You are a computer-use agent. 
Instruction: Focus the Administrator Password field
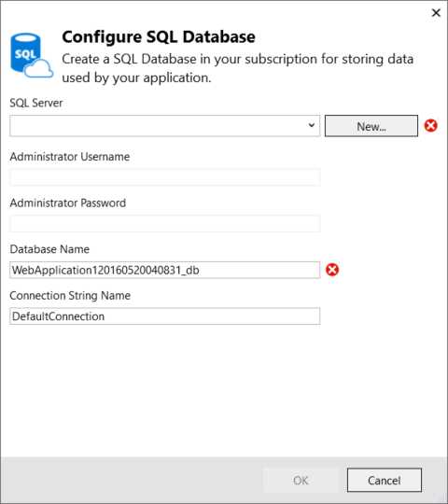[x=164, y=223]
